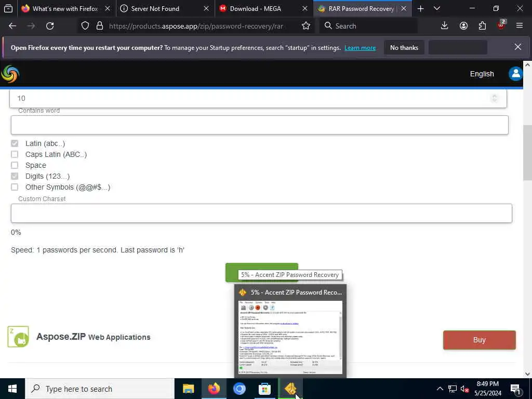Toggle the Digits (123...) checkbox

[15, 176]
